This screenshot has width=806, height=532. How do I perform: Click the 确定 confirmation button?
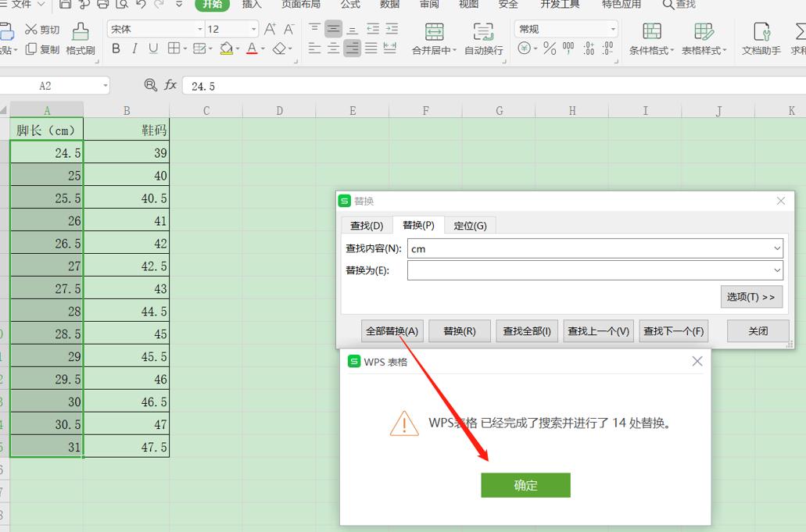525,485
